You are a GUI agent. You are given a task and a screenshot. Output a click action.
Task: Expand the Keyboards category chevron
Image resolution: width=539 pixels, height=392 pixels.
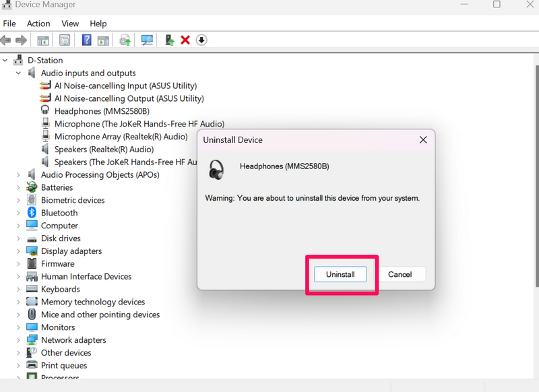pos(19,289)
